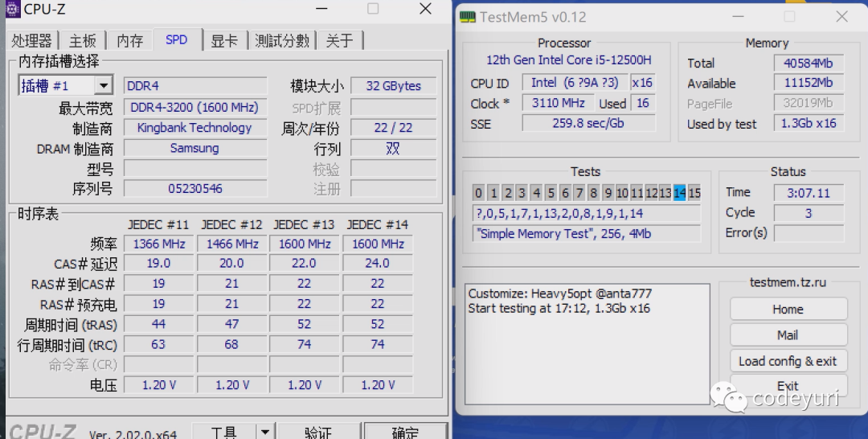Click the JEDEC #11 voltage 1.20 V cell
The image size is (868, 439).
pos(159,385)
